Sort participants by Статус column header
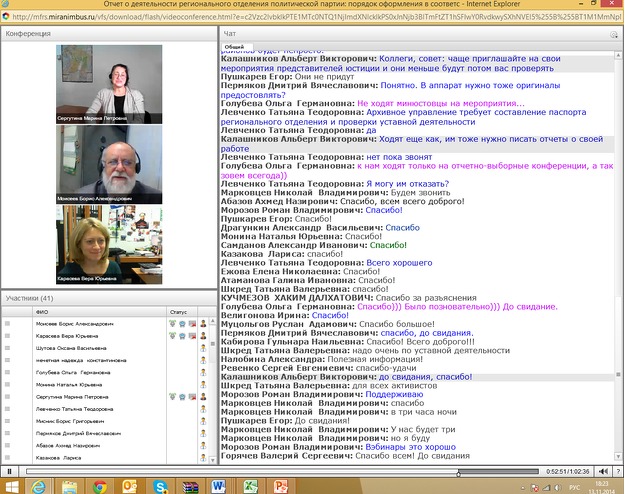The width and height of the screenshot is (625, 494). click(182, 312)
